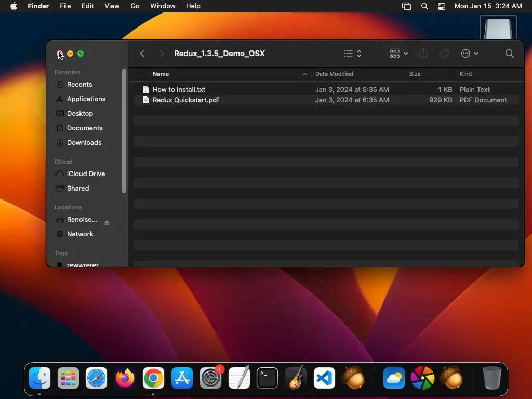Open the Action ellipsis menu
This screenshot has width=532, height=399.
click(470, 54)
